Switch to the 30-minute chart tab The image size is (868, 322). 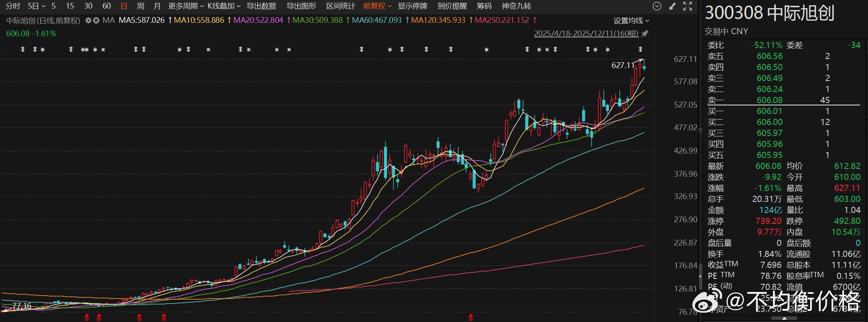tap(88, 6)
